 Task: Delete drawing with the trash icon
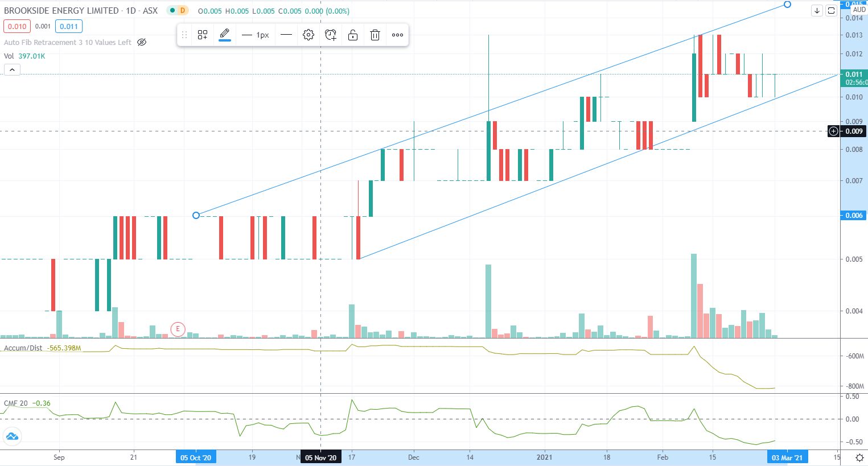pyautogui.click(x=375, y=35)
